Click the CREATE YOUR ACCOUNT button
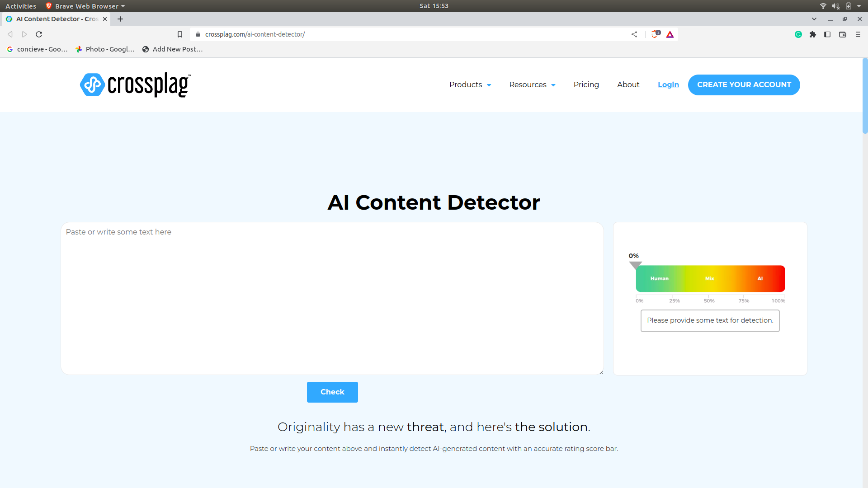Viewport: 868px width, 488px height. (x=743, y=84)
